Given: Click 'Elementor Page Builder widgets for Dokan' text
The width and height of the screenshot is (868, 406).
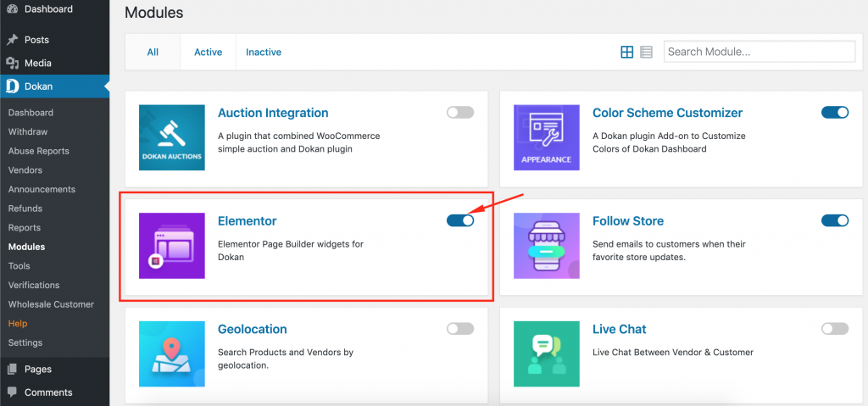Looking at the screenshot, I should tap(291, 250).
